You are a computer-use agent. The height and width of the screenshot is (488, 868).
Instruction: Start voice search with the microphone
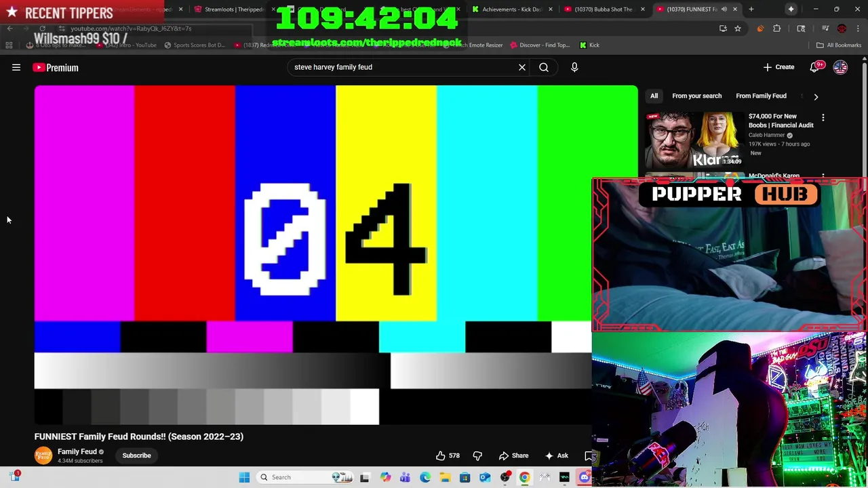point(574,67)
